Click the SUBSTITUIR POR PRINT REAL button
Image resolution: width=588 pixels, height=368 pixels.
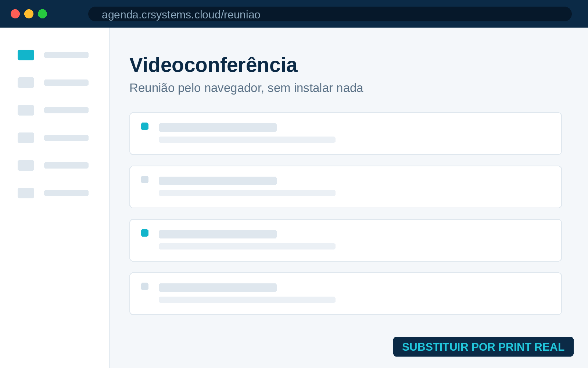pyautogui.click(x=483, y=347)
